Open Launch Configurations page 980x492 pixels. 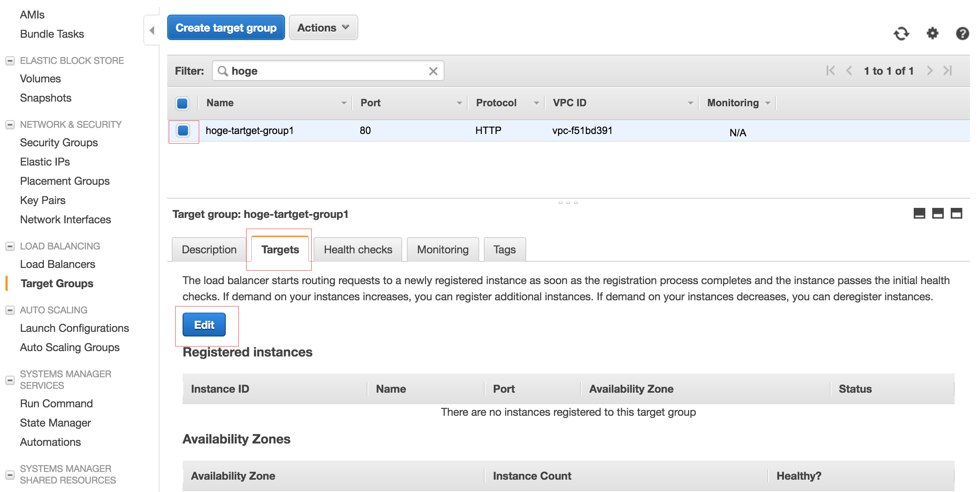74,328
